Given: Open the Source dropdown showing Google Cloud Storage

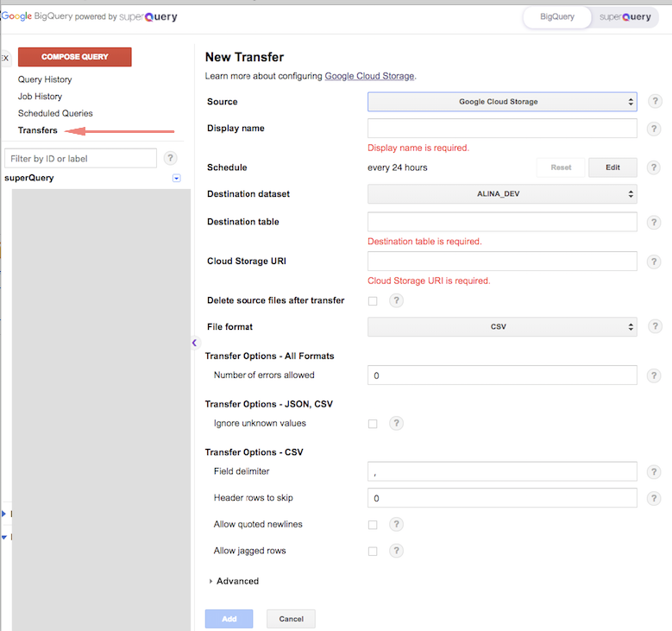Looking at the screenshot, I should [x=502, y=102].
